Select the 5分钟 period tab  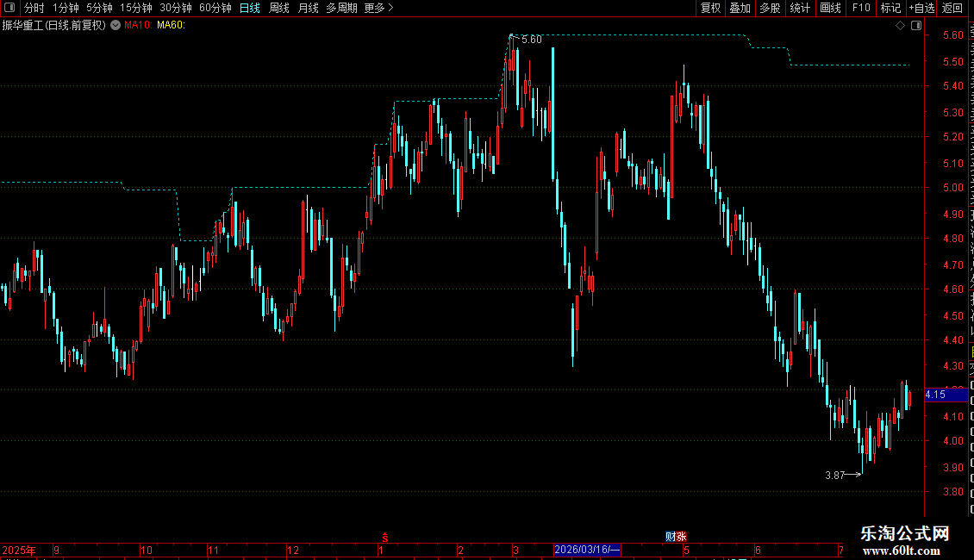(99, 8)
